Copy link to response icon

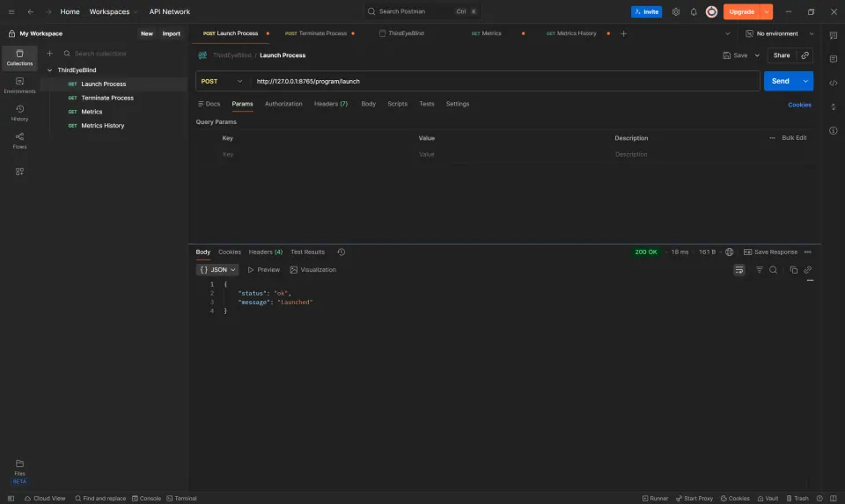(x=808, y=270)
